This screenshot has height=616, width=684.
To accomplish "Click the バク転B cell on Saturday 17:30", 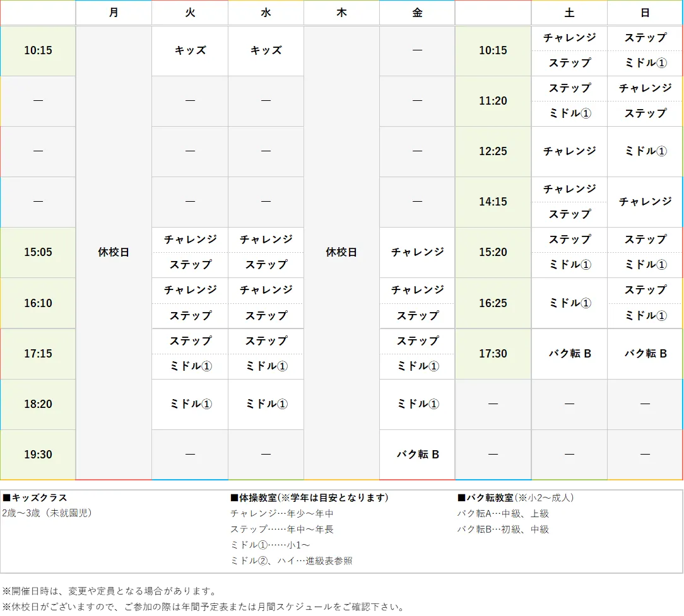I will (x=569, y=354).
